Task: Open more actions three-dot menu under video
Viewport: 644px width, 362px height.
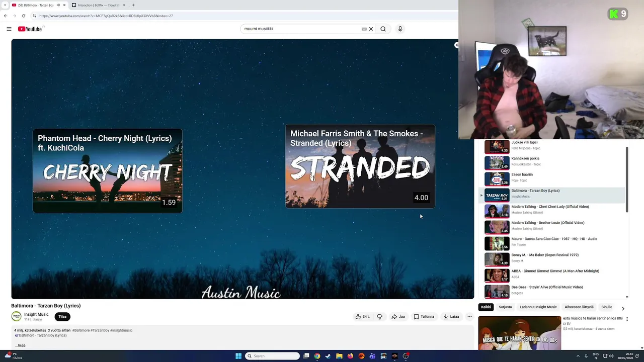Action: tap(469, 317)
